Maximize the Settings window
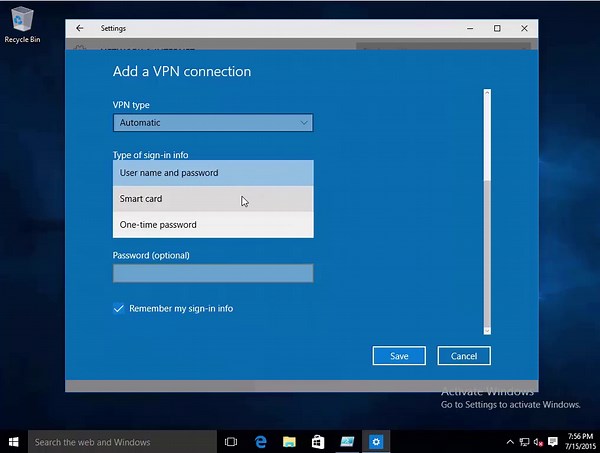This screenshot has width=600, height=453. coord(497,28)
